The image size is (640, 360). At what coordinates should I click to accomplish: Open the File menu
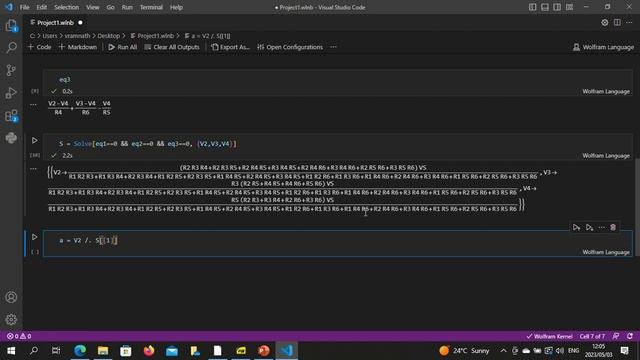(x=24, y=7)
